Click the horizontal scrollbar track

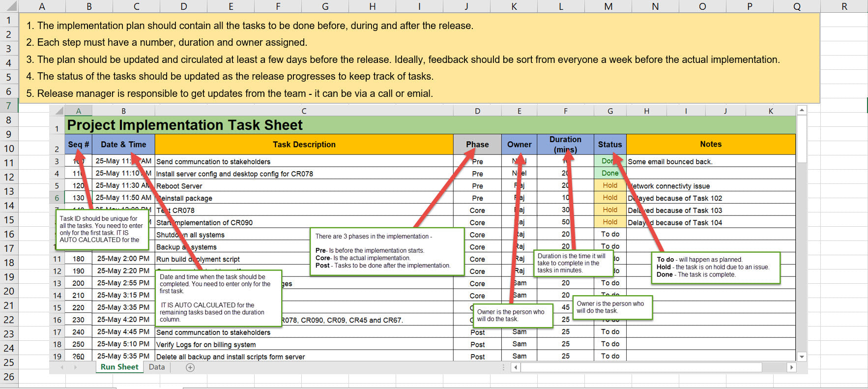(777, 367)
